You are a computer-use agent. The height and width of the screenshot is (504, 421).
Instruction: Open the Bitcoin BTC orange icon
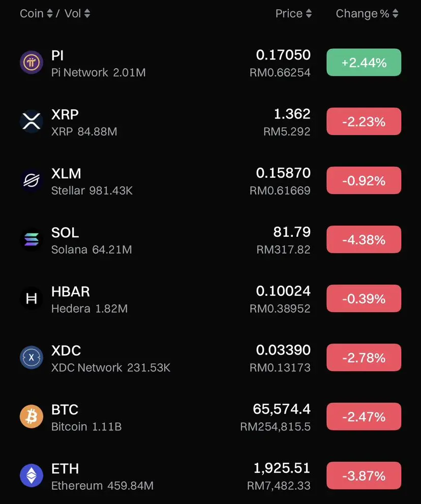[x=31, y=417]
